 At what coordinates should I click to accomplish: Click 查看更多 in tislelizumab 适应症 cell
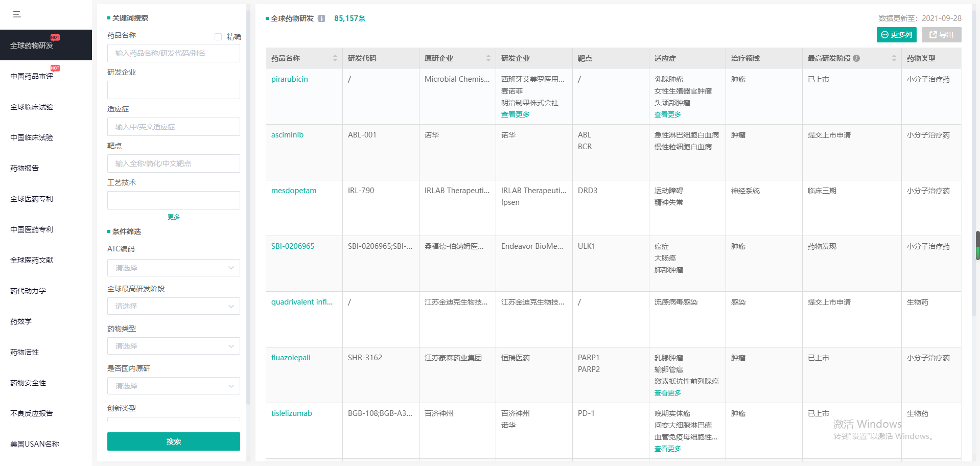coord(668,449)
